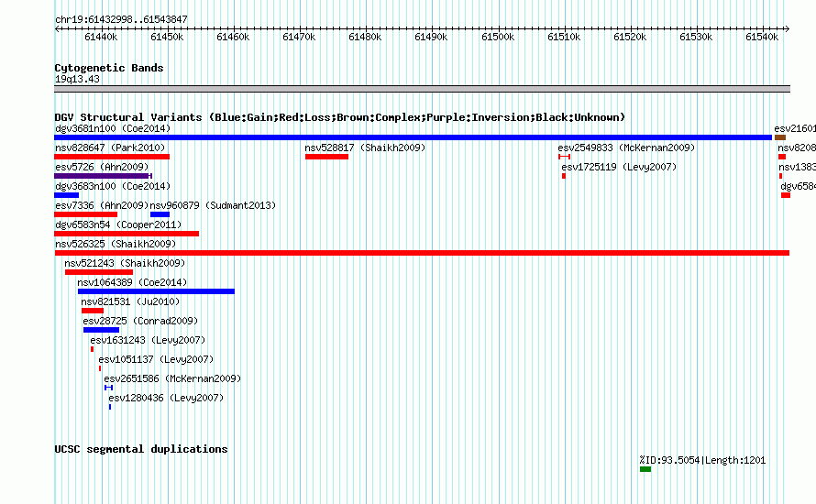
Task: Open nsv821531 (Ju2010) label
Action: (x=130, y=301)
